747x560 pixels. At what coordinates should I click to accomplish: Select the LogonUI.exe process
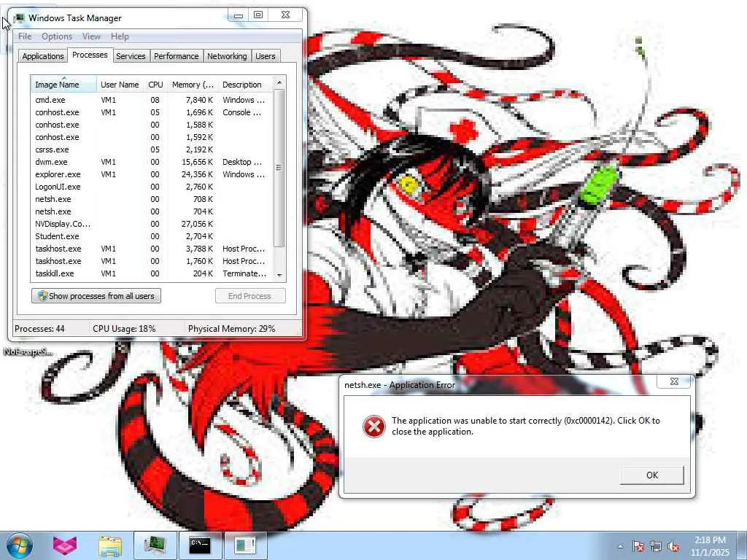(152, 187)
